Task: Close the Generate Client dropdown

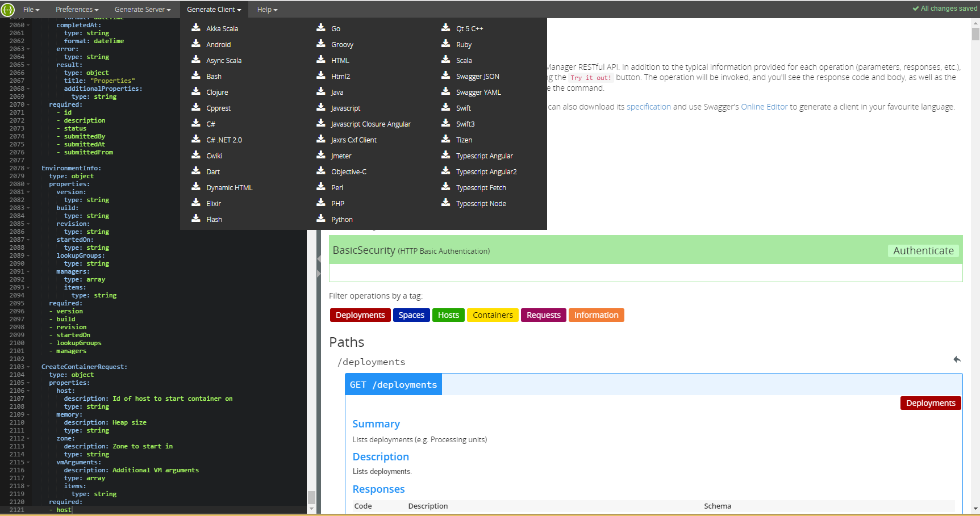Action: [x=214, y=10]
